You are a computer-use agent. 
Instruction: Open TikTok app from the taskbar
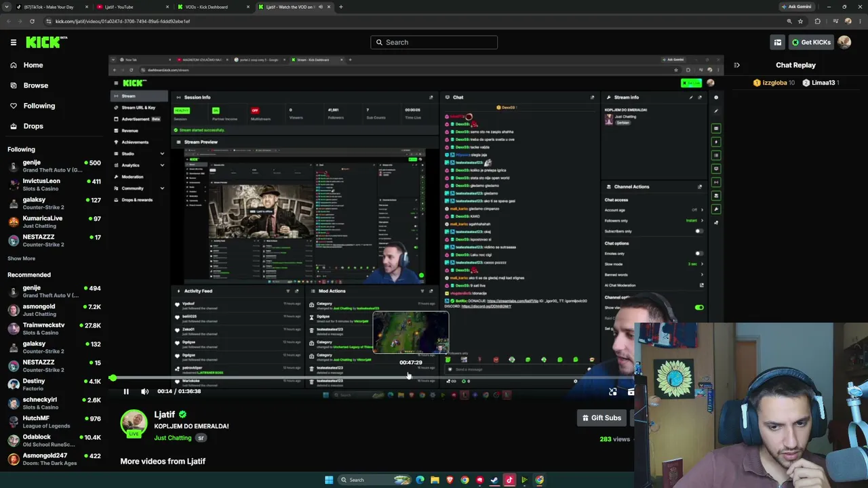(x=509, y=480)
